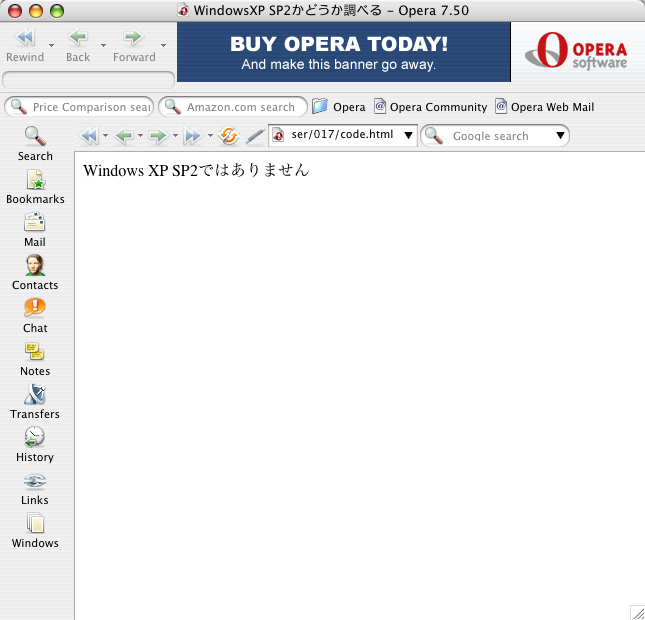Click the window resize grip corner

[637, 612]
